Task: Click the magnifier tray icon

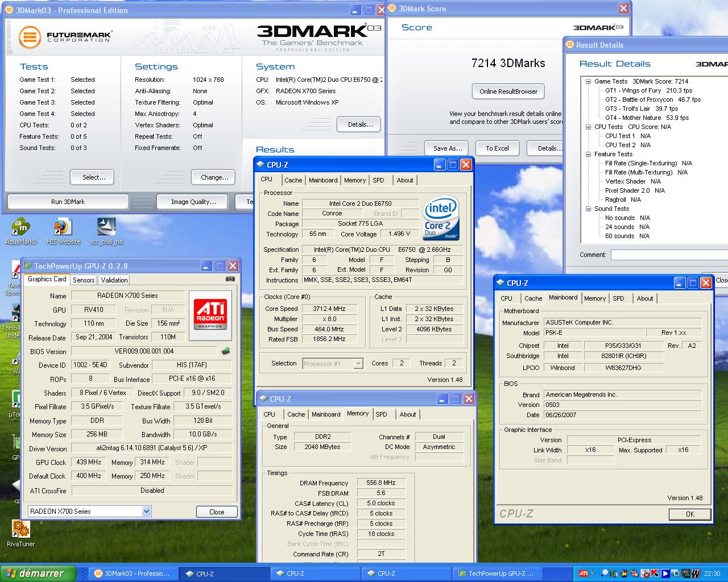Action: click(604, 573)
